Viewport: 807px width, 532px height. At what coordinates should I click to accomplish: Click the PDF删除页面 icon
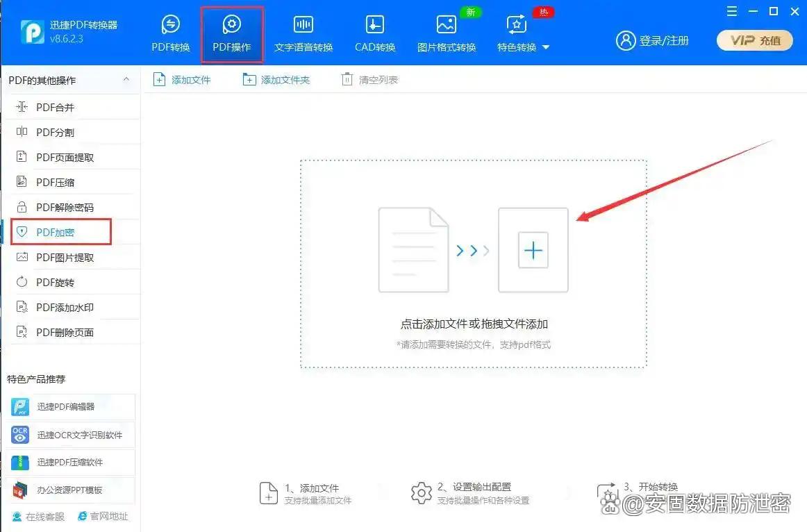pos(22,332)
